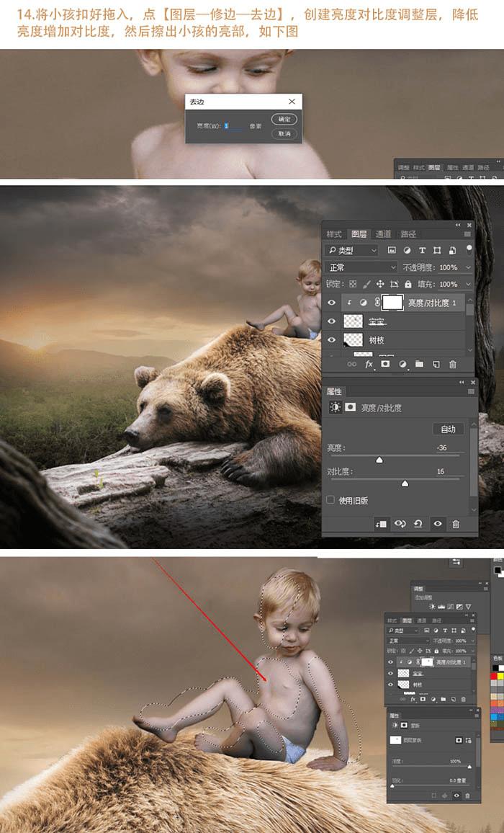Viewport: 504px width, 833px height.
Task: Select mask thumbnail of 亮度/对比度 1 in large Layers panel
Action: pyautogui.click(x=392, y=303)
